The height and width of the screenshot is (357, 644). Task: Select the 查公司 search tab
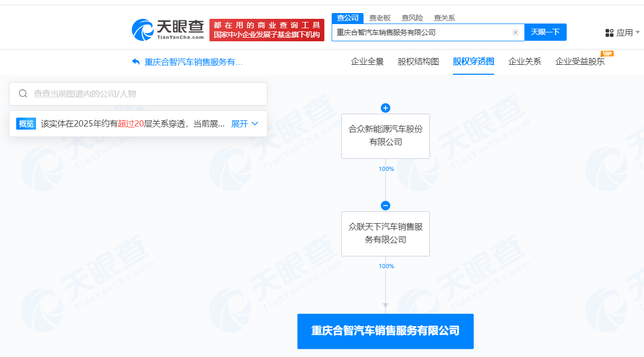pyautogui.click(x=347, y=18)
